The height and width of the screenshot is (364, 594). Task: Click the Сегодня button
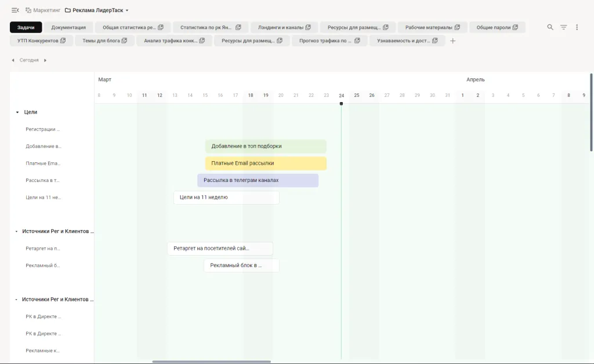29,60
